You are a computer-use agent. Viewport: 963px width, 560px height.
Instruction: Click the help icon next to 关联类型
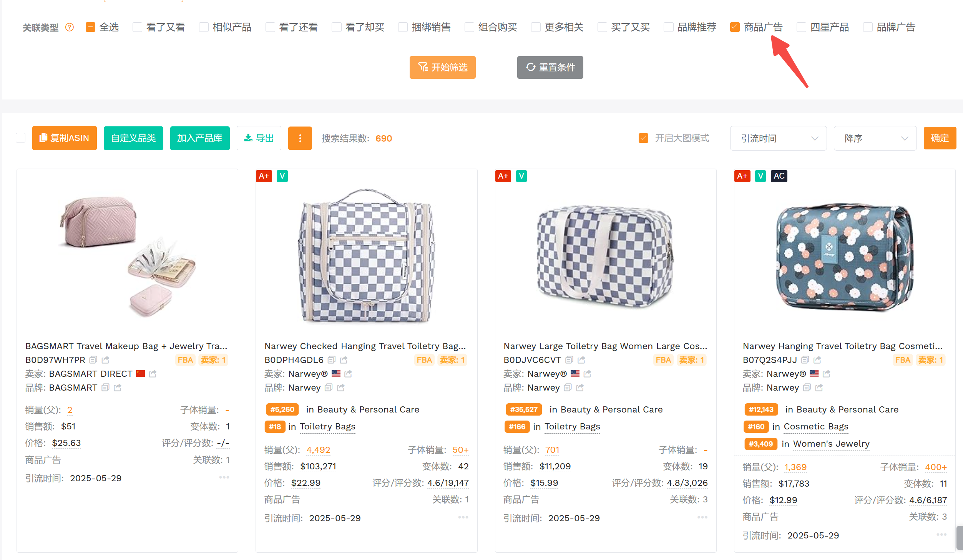click(x=70, y=27)
